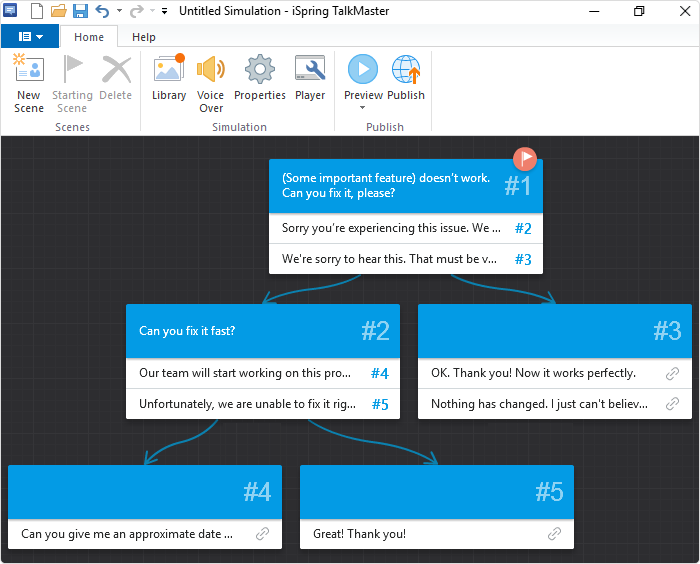Create a New Scene from the ribbon
Viewport: 700px width, 564px height.
[x=29, y=84]
